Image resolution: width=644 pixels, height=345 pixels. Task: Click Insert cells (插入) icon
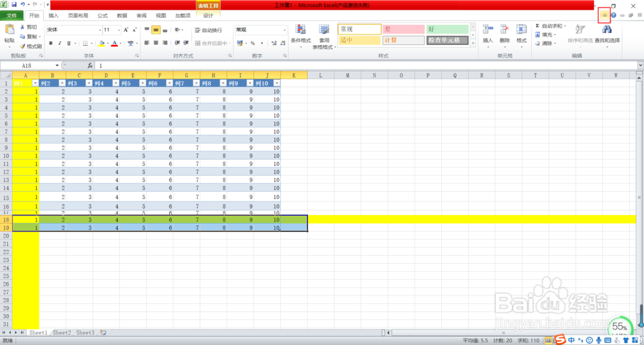488,29
